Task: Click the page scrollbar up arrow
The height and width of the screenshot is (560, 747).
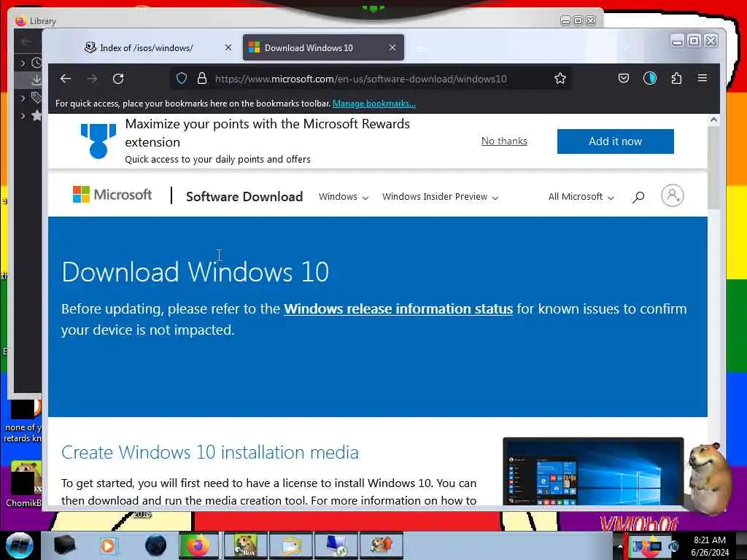Action: pos(713,120)
